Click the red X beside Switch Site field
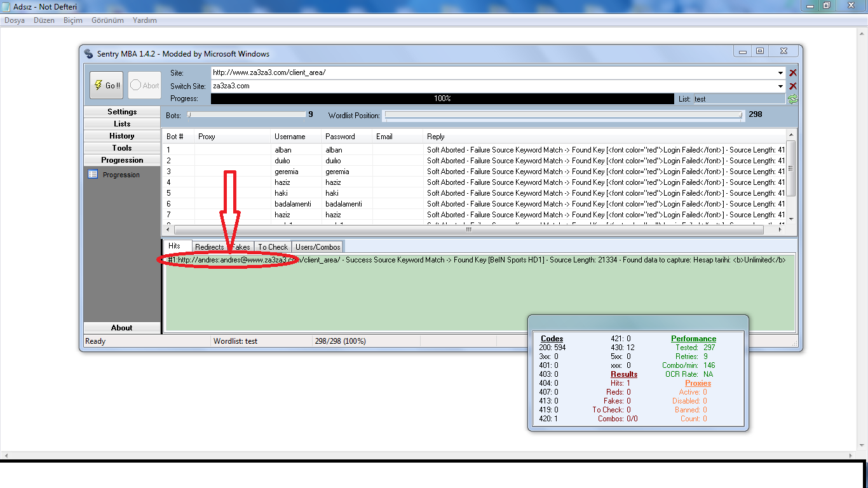Image resolution: width=868 pixels, height=488 pixels. pyautogui.click(x=792, y=86)
